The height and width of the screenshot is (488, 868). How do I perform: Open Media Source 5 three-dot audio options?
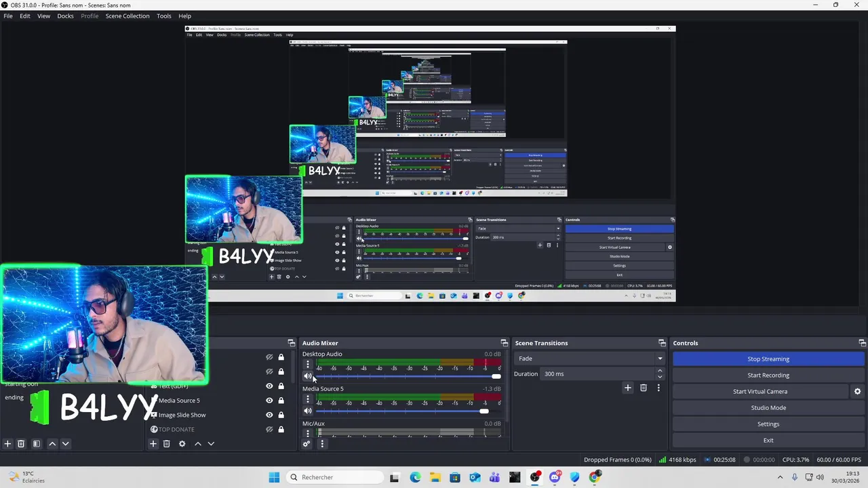click(307, 399)
